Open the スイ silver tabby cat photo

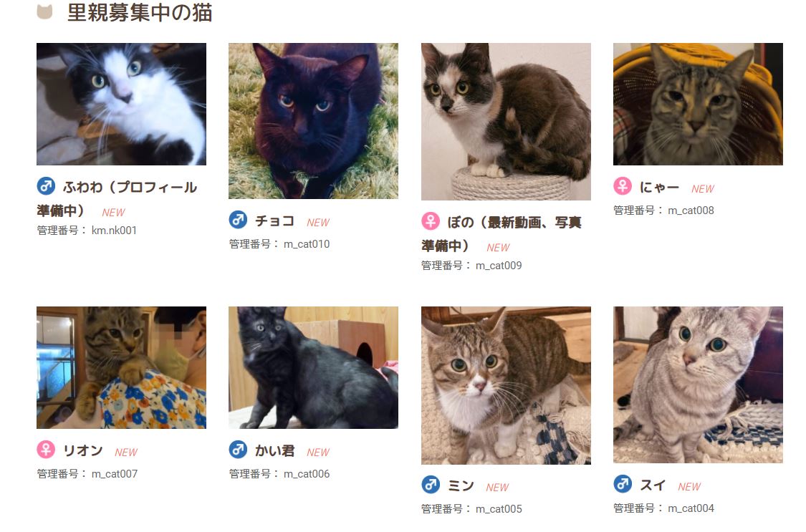tap(698, 385)
